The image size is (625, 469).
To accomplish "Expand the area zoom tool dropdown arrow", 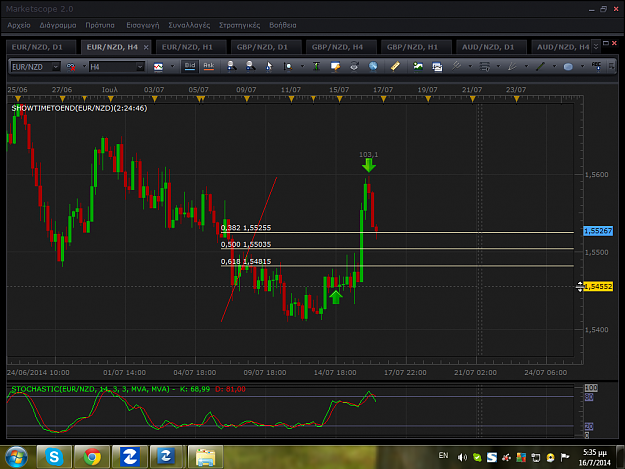I will (302, 66).
